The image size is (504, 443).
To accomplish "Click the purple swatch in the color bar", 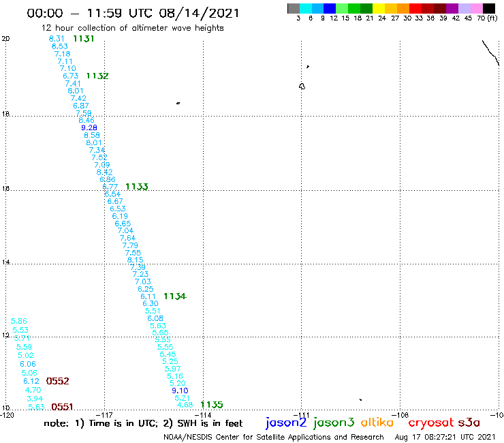I will tap(452, 8).
